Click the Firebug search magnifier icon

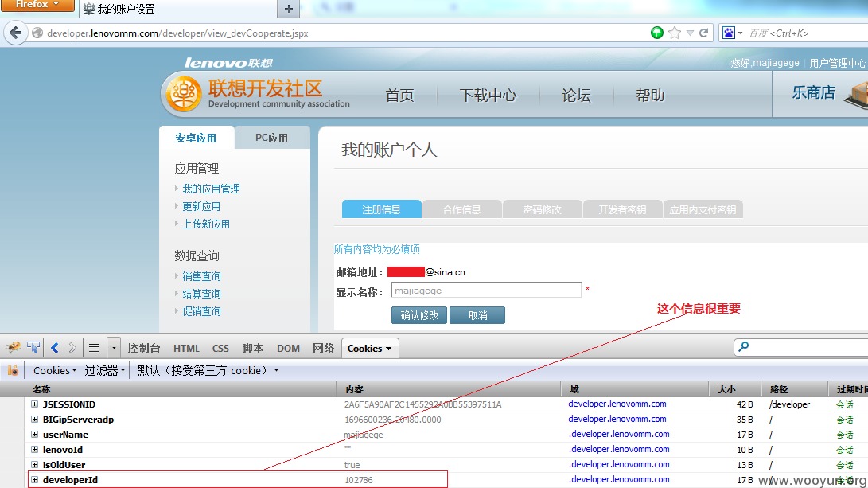click(x=743, y=347)
